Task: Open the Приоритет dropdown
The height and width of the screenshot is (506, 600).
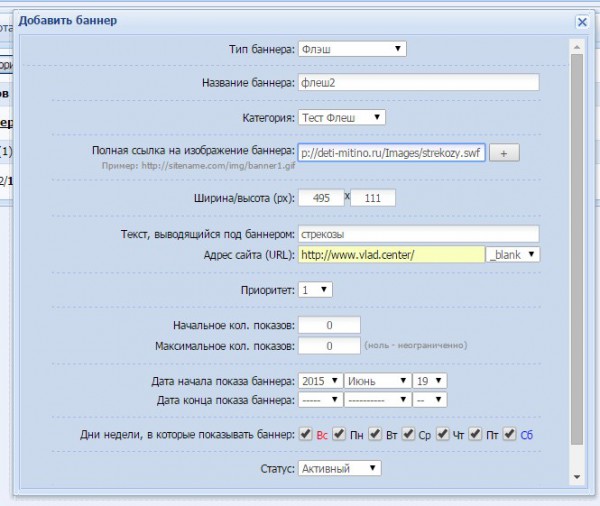Action: 315,290
